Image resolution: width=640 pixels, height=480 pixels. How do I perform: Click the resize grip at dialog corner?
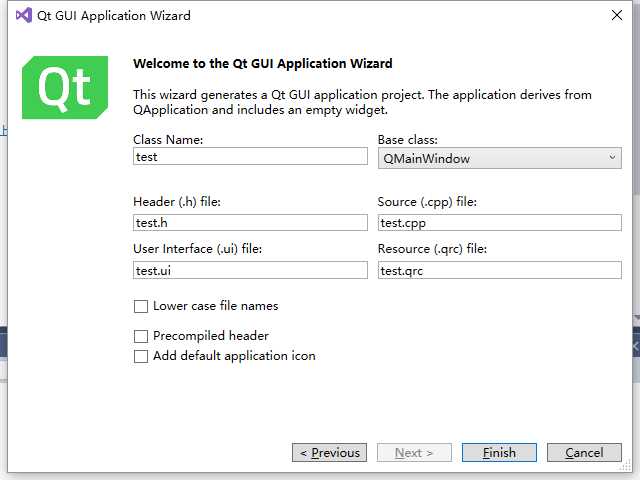pyautogui.click(x=625, y=465)
